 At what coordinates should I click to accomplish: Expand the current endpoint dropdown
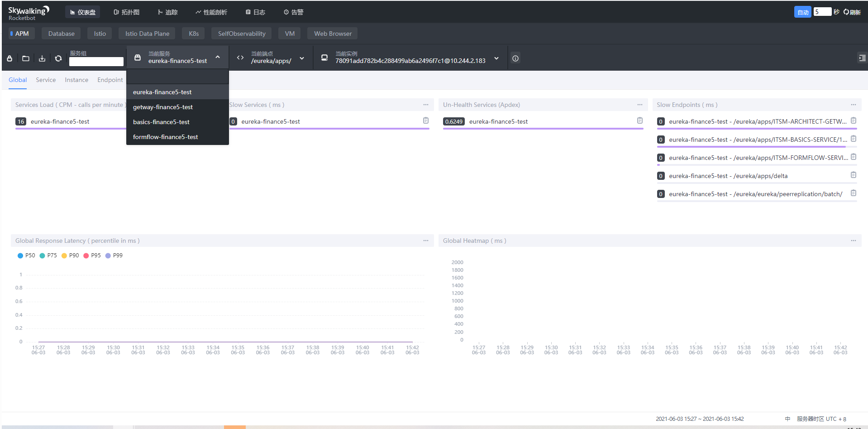click(x=302, y=58)
